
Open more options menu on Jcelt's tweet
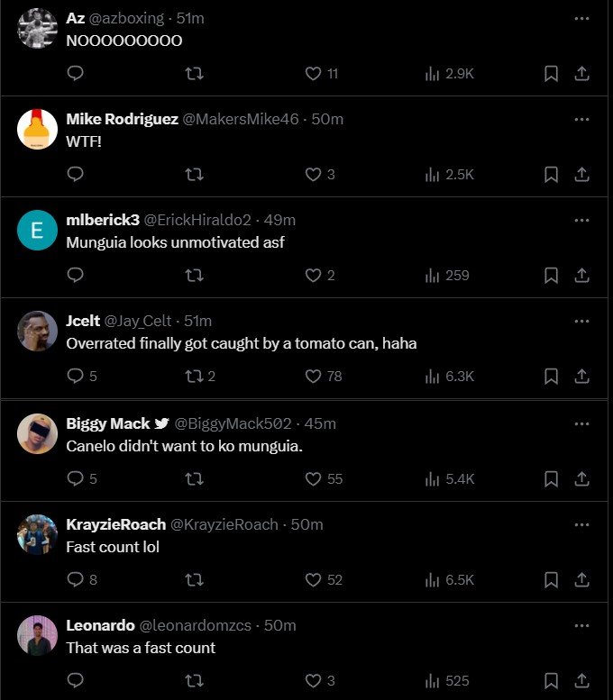pos(581,321)
